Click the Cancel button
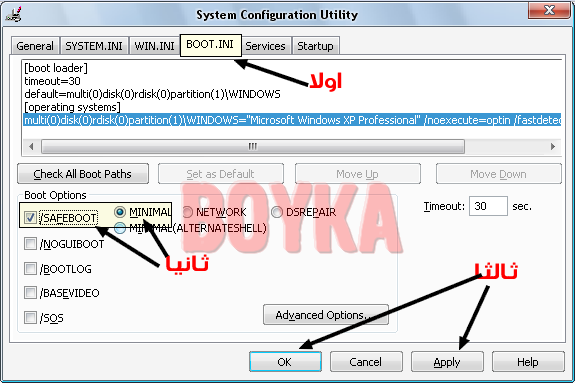Screen dimensions: 575x383 [x=366, y=362]
